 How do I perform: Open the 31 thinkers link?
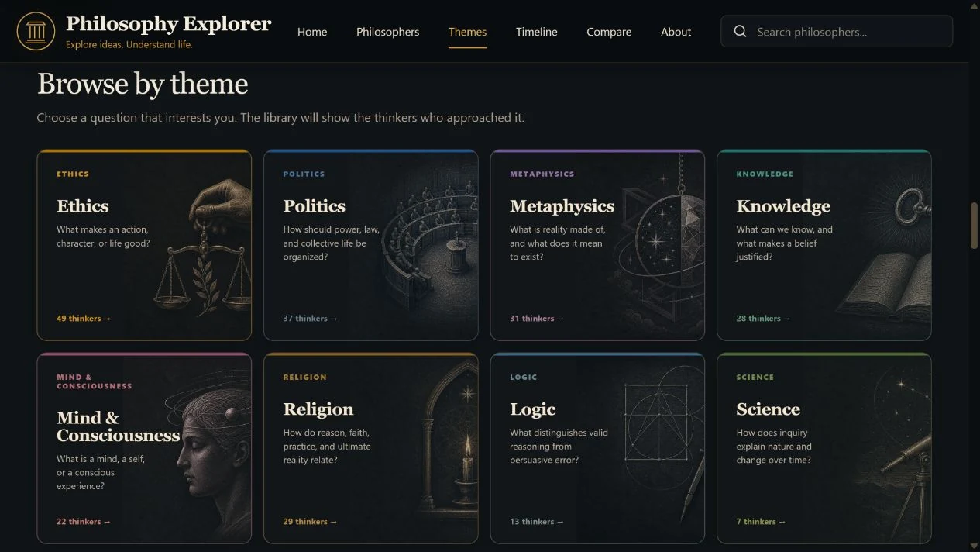click(537, 319)
